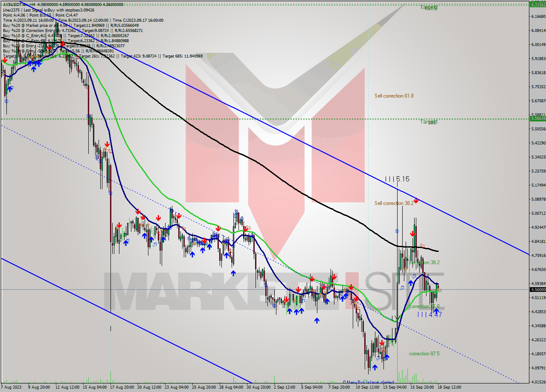546x392 pixels.
Task: Click the 5.00712 price axis label
Action: pyautogui.click(x=538, y=213)
